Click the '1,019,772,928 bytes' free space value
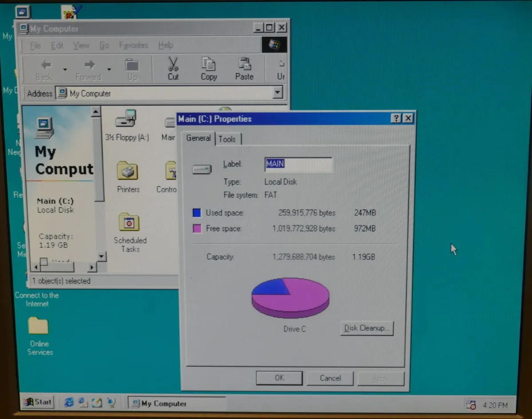 pyautogui.click(x=304, y=229)
